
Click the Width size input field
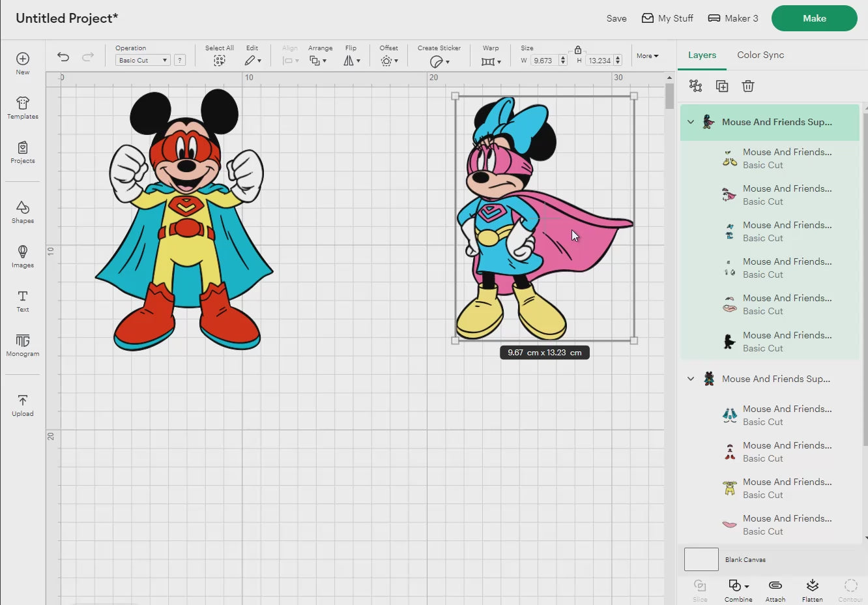coord(543,61)
